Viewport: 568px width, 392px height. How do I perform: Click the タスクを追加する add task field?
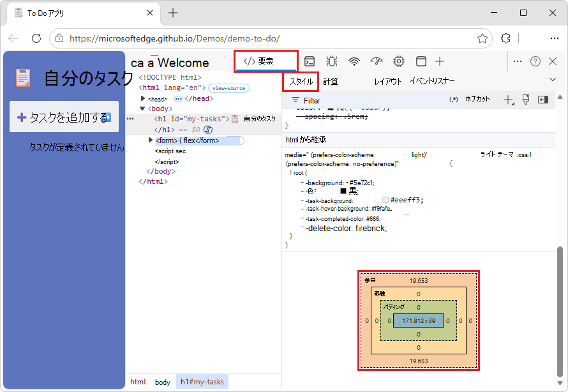tap(64, 117)
